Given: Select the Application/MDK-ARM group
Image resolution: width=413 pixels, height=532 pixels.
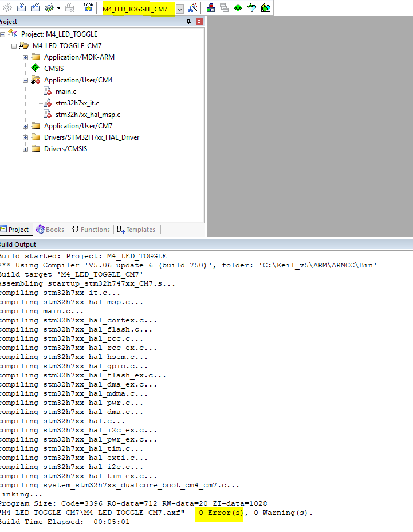Looking at the screenshot, I should pyautogui.click(x=79, y=57).
